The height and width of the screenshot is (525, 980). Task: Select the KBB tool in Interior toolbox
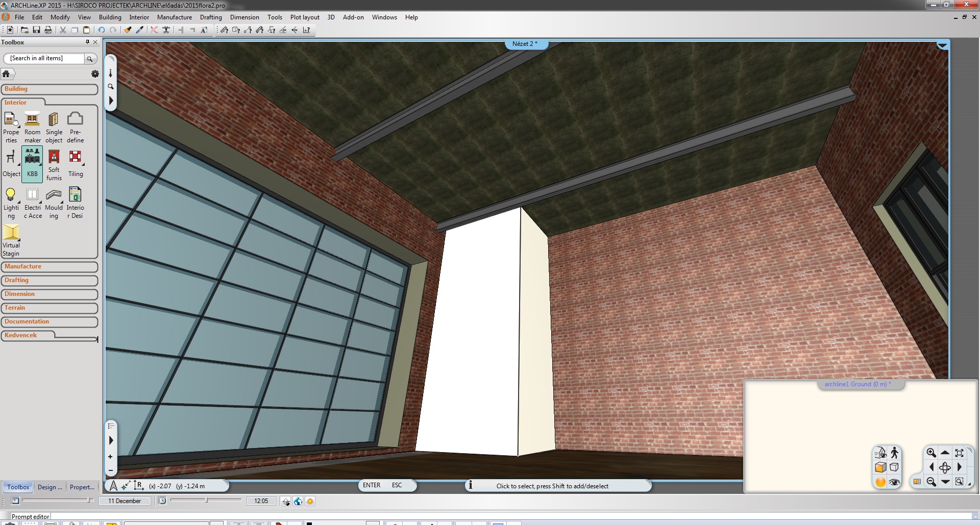tap(32, 163)
